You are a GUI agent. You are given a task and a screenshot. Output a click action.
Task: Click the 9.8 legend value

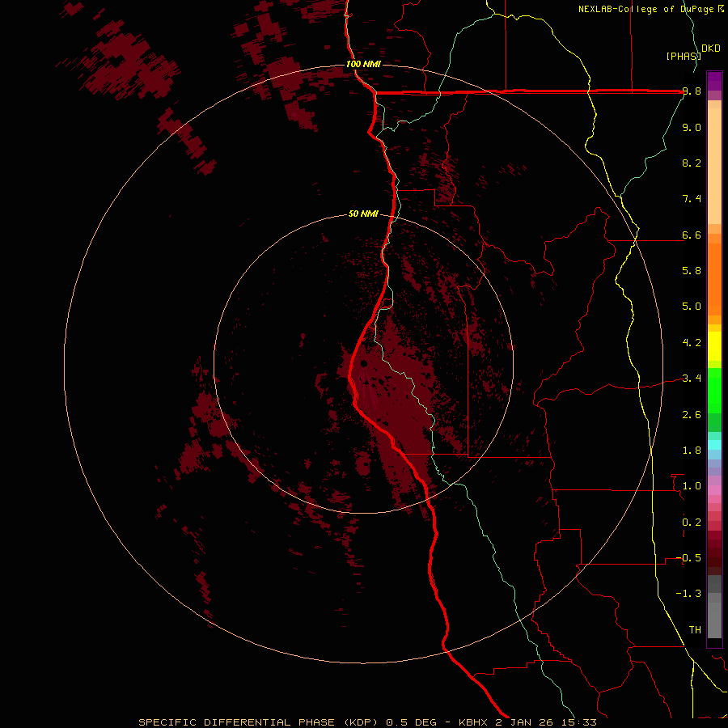(692, 91)
